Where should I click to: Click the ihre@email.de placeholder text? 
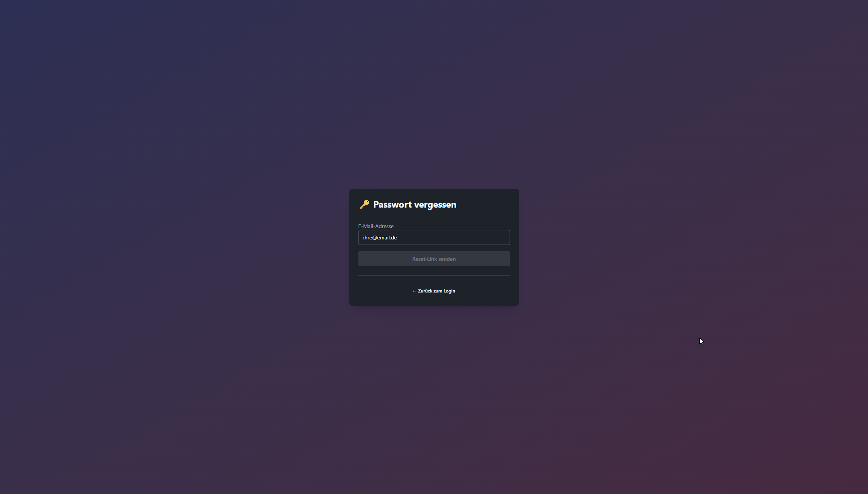(380, 238)
